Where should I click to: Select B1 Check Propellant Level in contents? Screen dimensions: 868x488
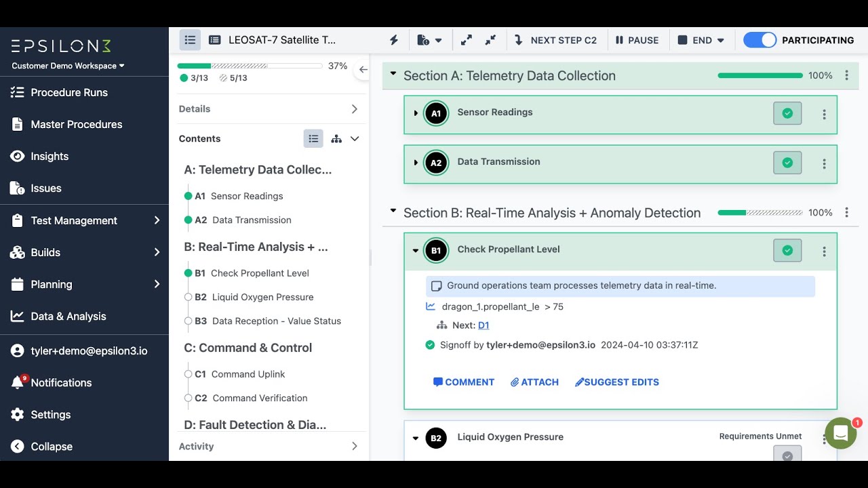coord(252,273)
